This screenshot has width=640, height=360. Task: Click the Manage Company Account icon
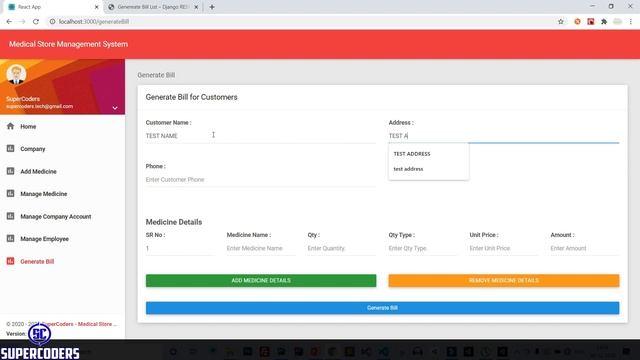11,216
